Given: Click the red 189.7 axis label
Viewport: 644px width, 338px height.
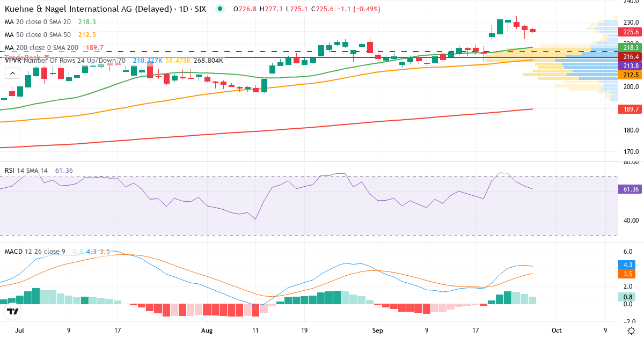Looking at the screenshot, I should [x=631, y=109].
